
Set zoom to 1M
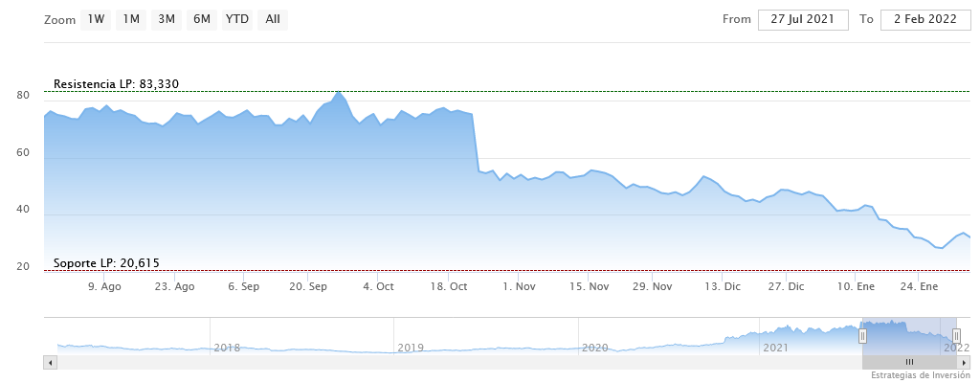(131, 20)
